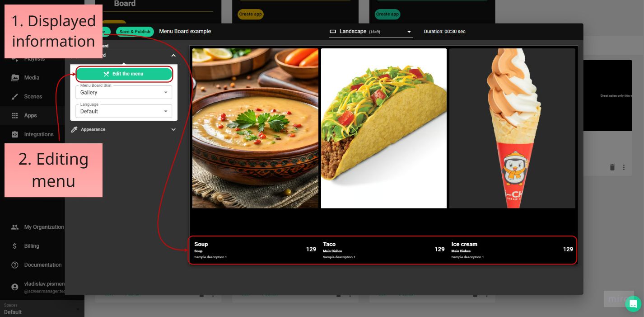
Task: Select the Scenes icon in the sidebar
Action: point(15,96)
